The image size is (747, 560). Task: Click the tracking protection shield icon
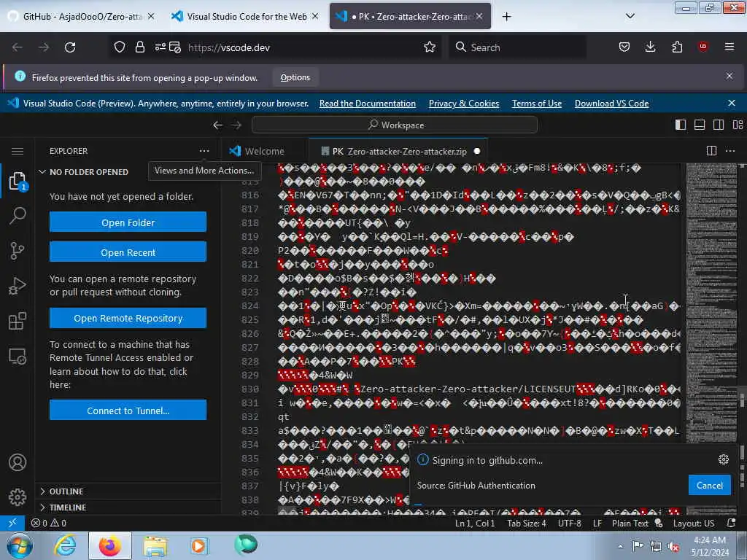119,47
